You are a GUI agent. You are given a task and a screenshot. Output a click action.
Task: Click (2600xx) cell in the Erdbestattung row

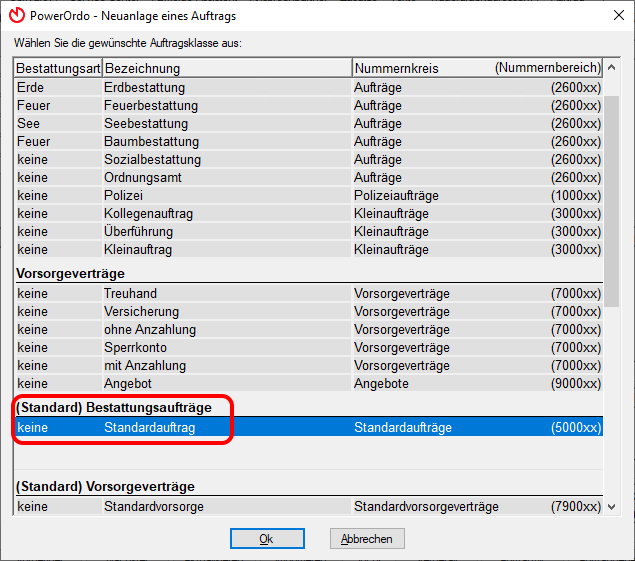pyautogui.click(x=575, y=87)
